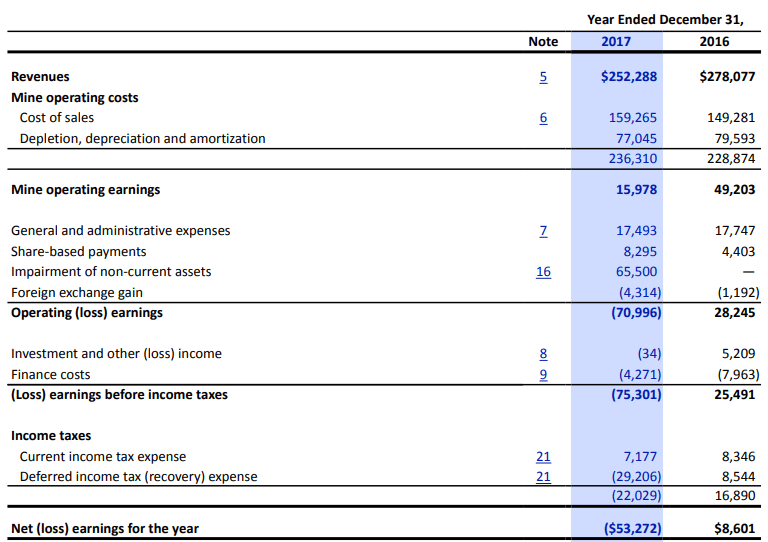The image size is (768, 542).
Task: Click the 2016 revenues value $278,077
Action: coord(727,77)
